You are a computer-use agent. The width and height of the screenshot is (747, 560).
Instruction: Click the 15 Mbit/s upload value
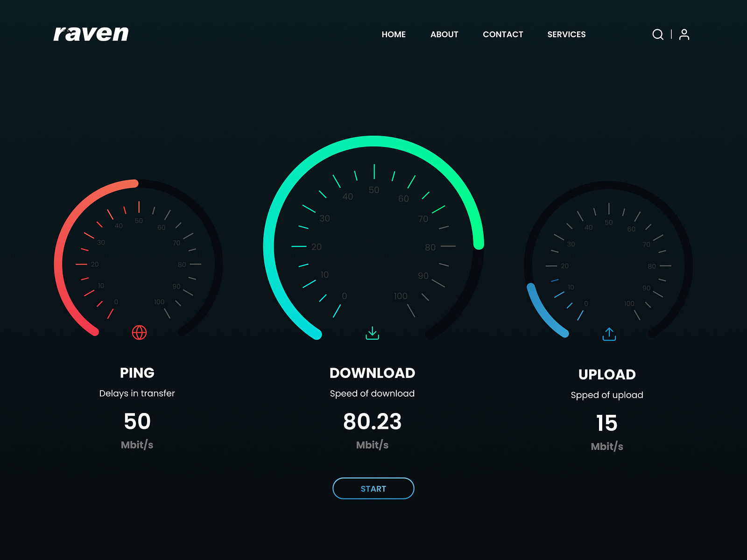point(607,423)
